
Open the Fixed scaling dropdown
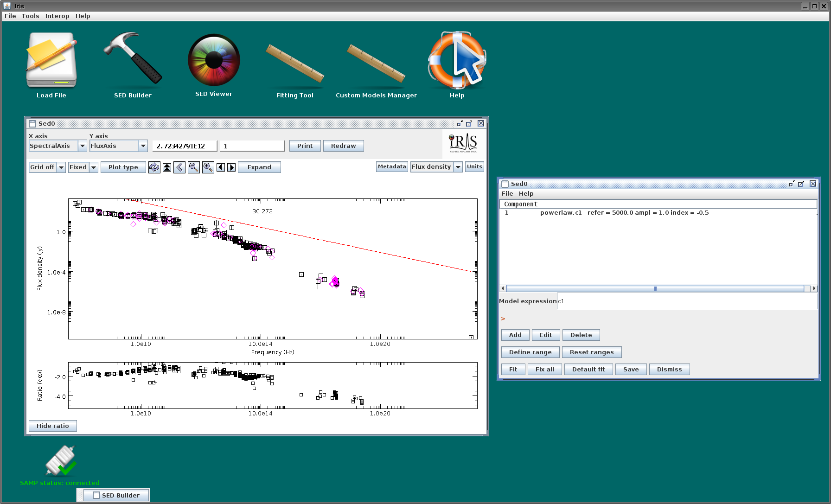83,167
